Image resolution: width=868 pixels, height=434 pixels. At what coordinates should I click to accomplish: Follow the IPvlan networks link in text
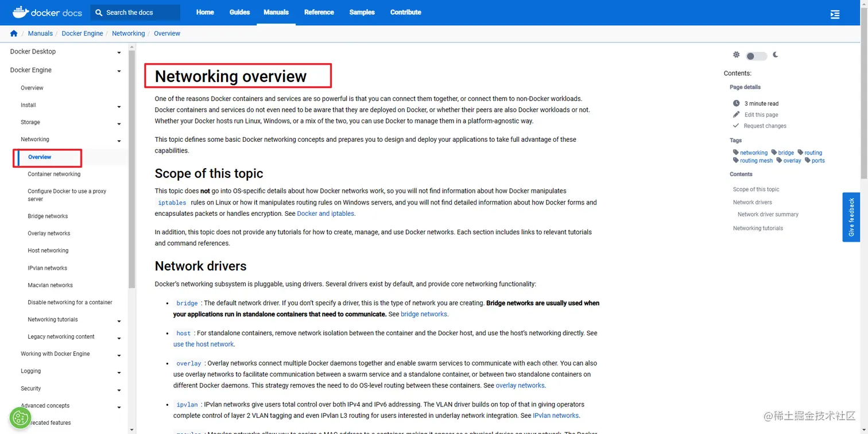(556, 415)
